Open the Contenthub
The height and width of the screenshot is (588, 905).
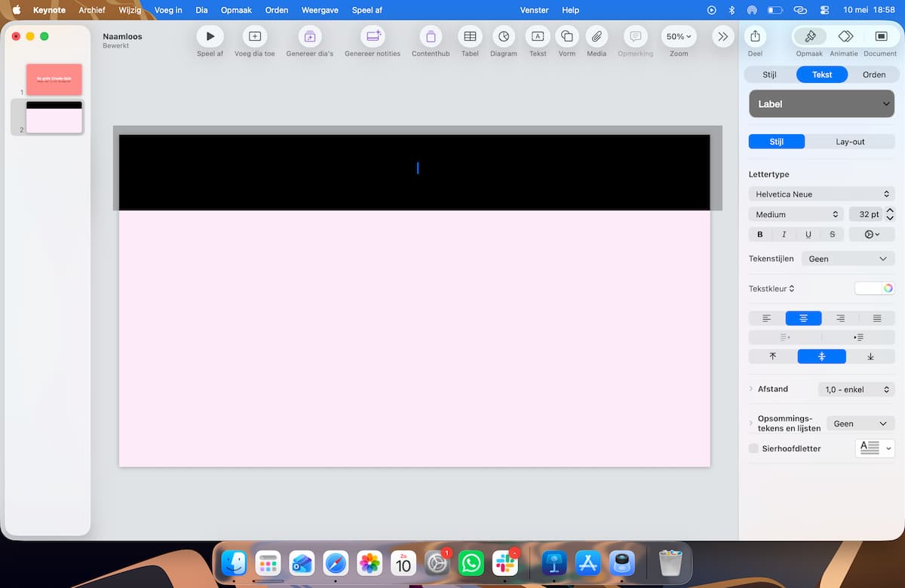pos(431,36)
